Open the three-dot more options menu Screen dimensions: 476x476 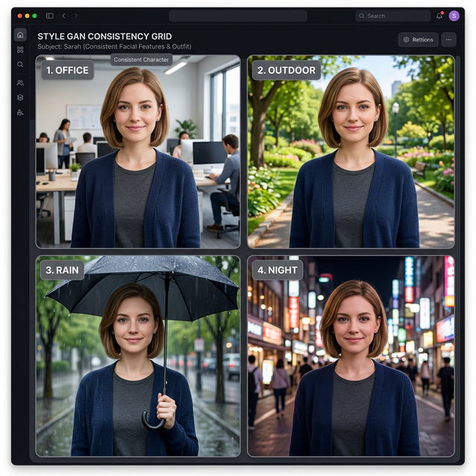click(448, 39)
